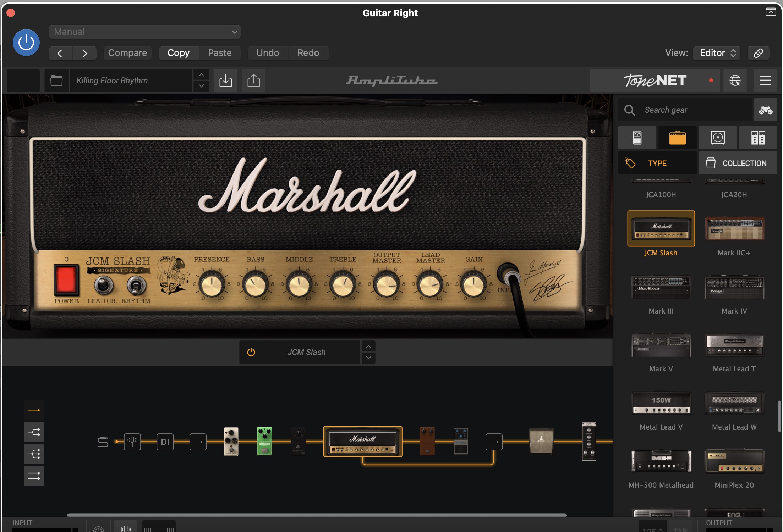The width and height of the screenshot is (783, 532).
Task: Open the preset browser folder icon
Action: [56, 81]
